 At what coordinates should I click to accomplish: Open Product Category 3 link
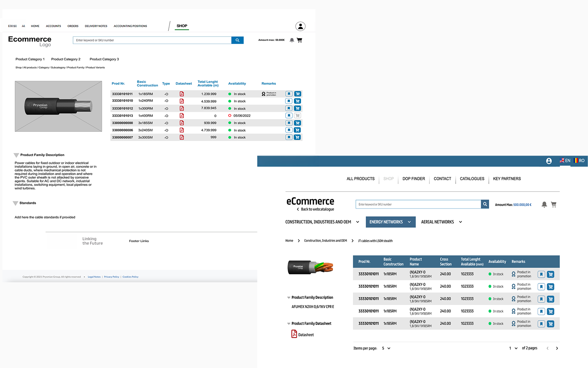[x=104, y=59]
